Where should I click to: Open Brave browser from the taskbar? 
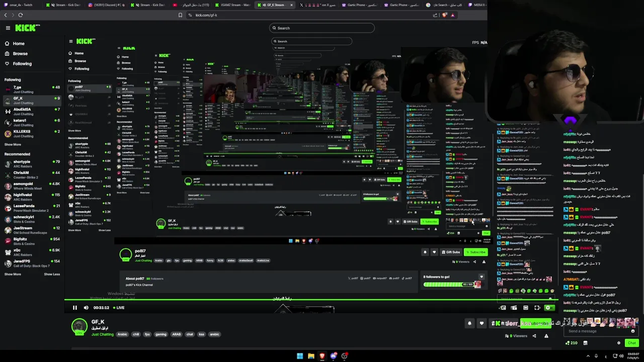322,356
